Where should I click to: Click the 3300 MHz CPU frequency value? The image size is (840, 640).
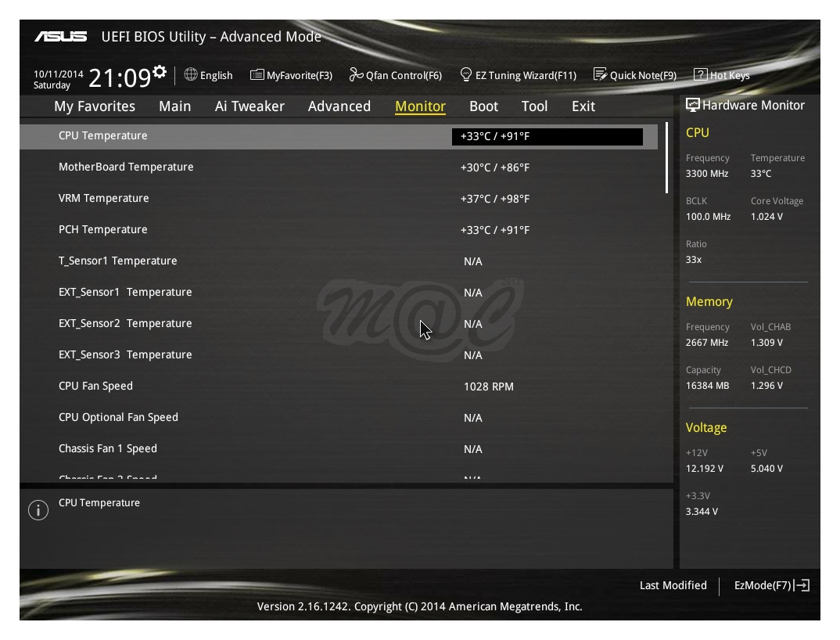tap(707, 174)
